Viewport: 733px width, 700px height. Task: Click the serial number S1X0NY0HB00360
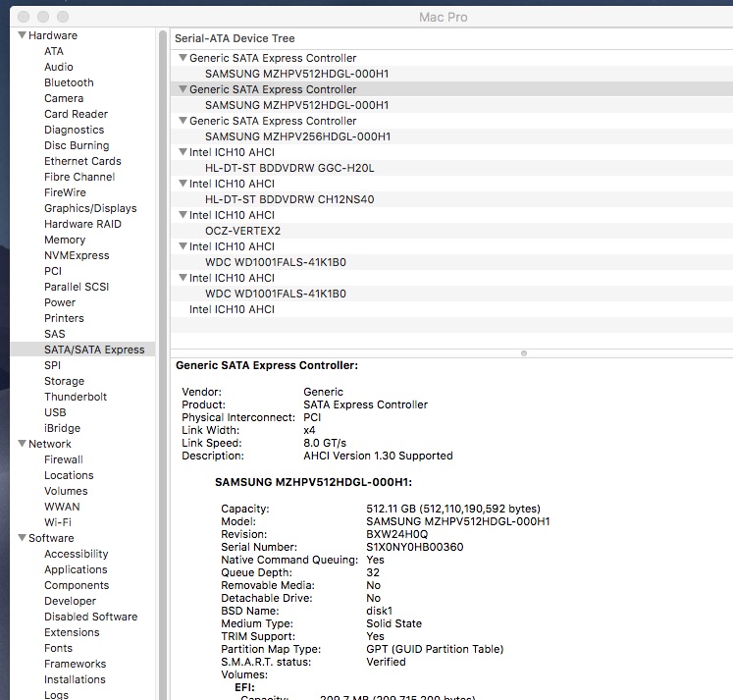(415, 547)
